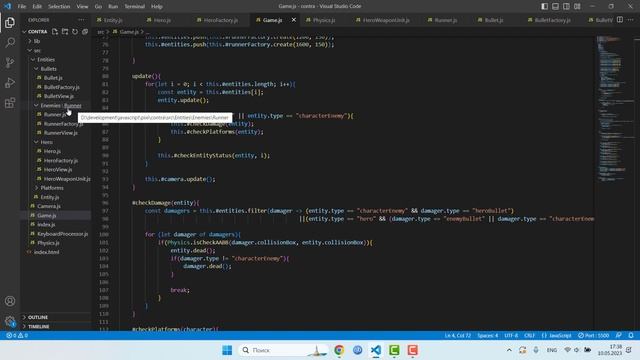The width and height of the screenshot is (640, 360).
Task: Open the Run and Debug view
Action: point(10,82)
